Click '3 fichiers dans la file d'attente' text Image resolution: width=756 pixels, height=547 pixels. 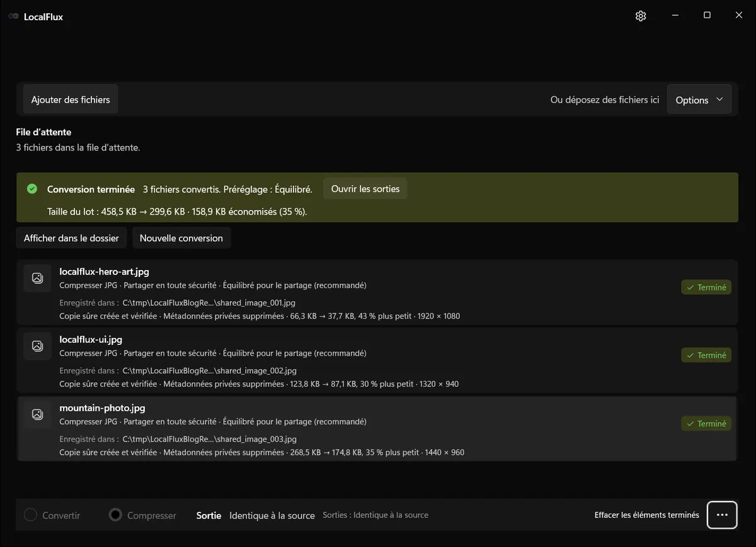pos(78,148)
